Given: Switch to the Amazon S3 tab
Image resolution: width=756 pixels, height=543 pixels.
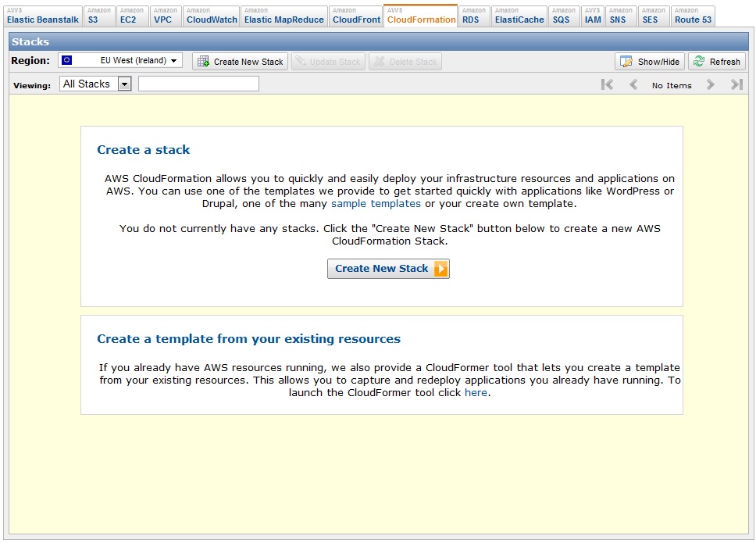Looking at the screenshot, I should (x=99, y=16).
